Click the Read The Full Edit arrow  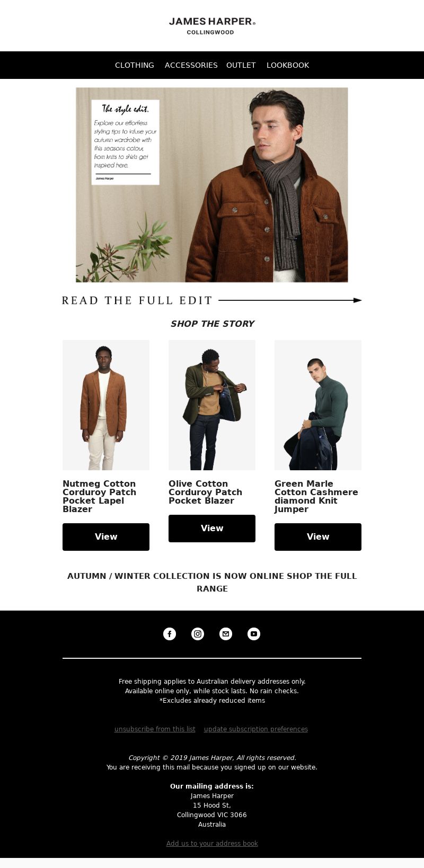point(212,300)
